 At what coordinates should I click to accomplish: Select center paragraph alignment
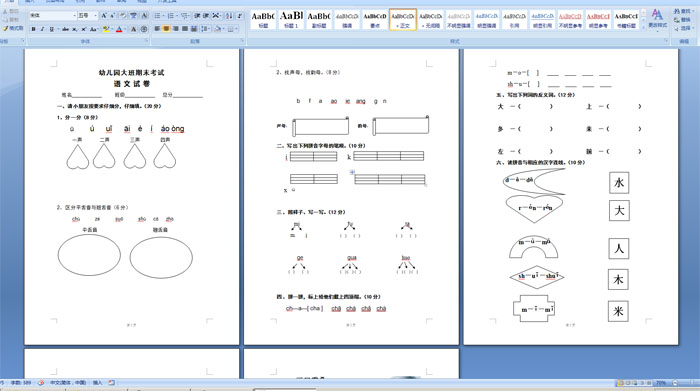pyautogui.click(x=166, y=29)
